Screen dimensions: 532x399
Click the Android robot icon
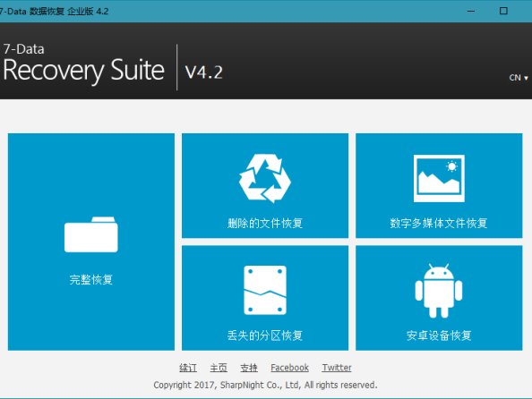click(x=439, y=291)
